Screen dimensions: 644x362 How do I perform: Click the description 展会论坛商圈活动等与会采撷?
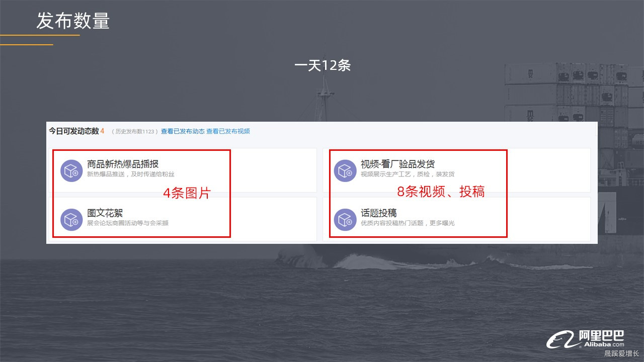coord(127,223)
